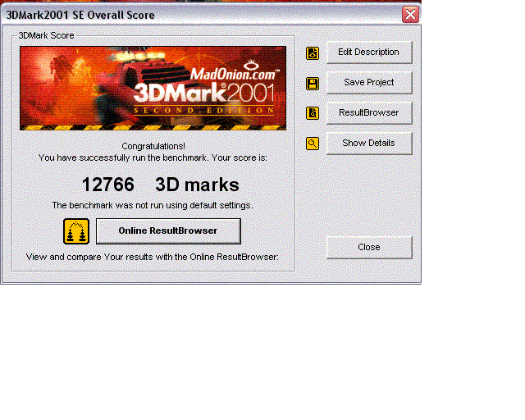Click the "3D marks" label
Image resolution: width=525 pixels, height=420 pixels.
197,185
